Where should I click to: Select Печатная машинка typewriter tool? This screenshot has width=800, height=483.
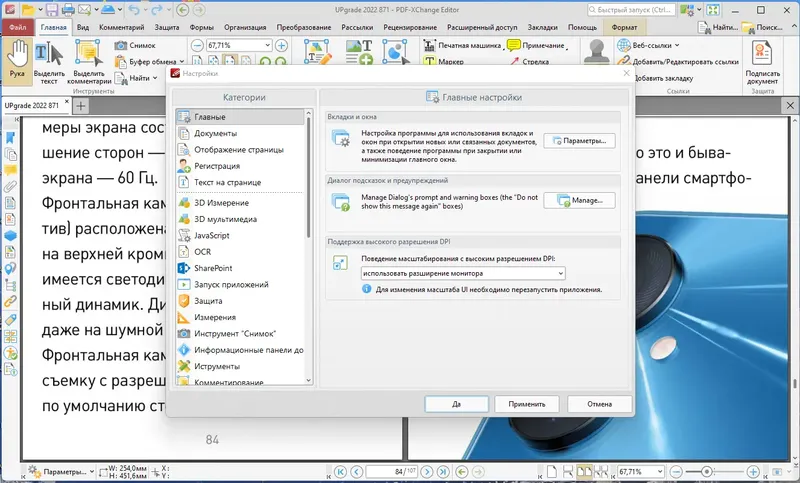463,45
